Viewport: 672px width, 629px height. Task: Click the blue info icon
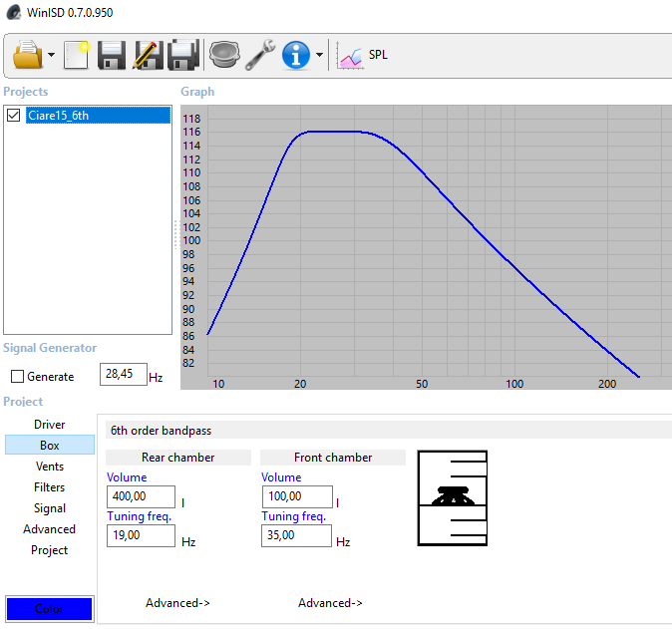coord(296,55)
